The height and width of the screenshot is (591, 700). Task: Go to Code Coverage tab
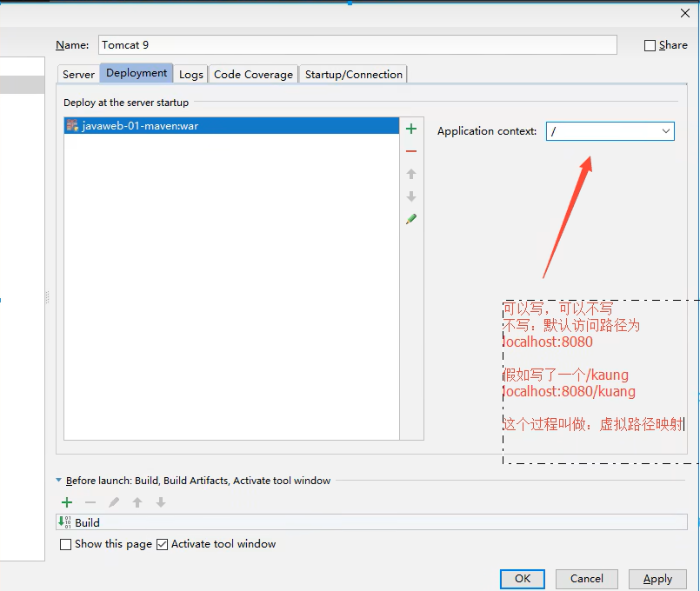tap(253, 75)
